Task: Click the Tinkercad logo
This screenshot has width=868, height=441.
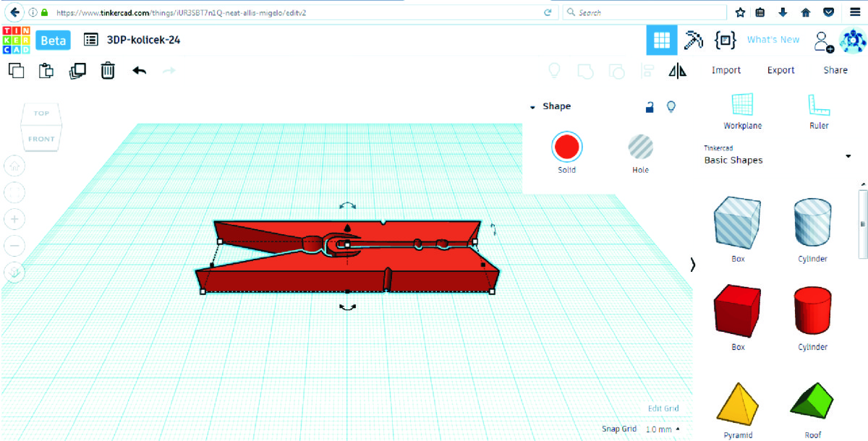Action: [x=16, y=40]
